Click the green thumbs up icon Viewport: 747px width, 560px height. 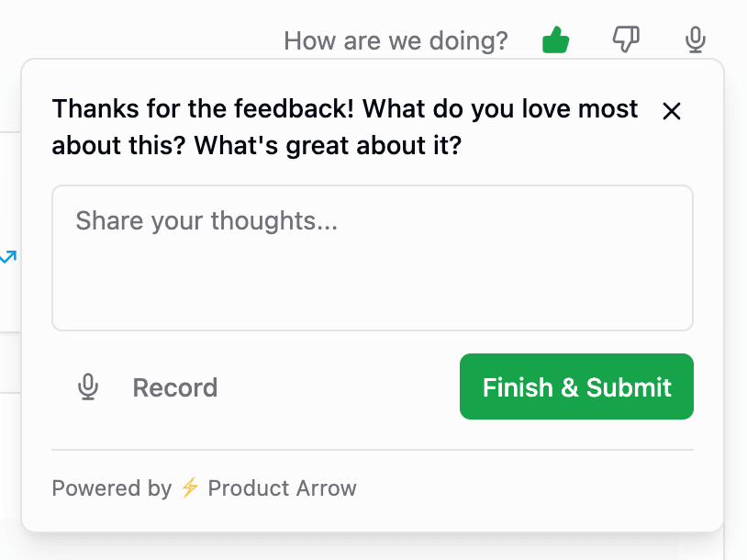556,40
